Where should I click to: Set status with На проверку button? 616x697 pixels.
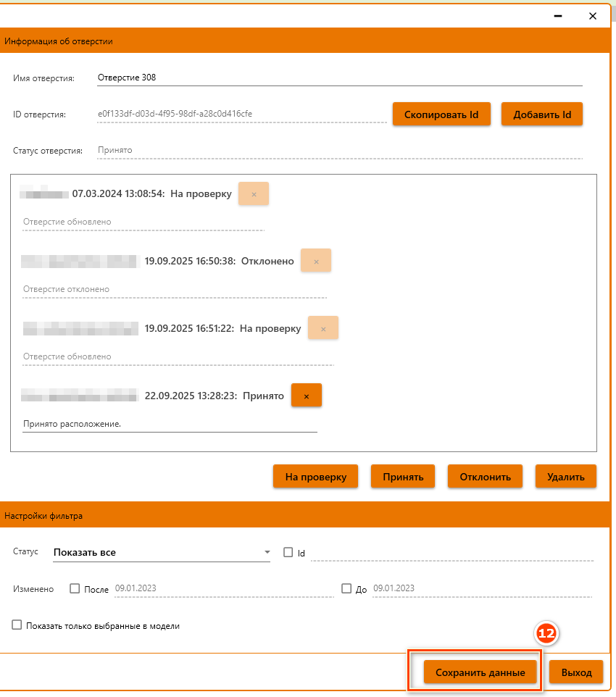point(315,477)
